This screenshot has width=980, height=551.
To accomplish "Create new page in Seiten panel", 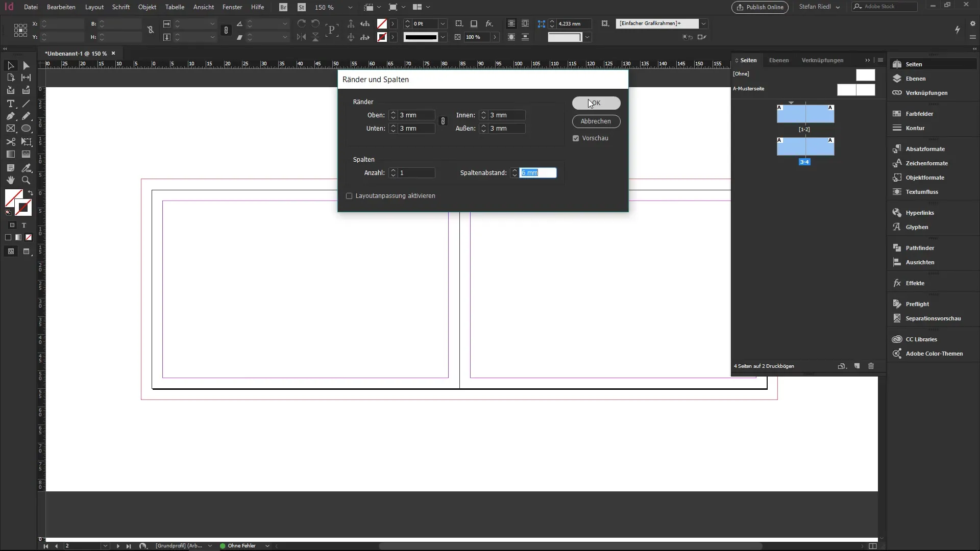I will coord(857,366).
